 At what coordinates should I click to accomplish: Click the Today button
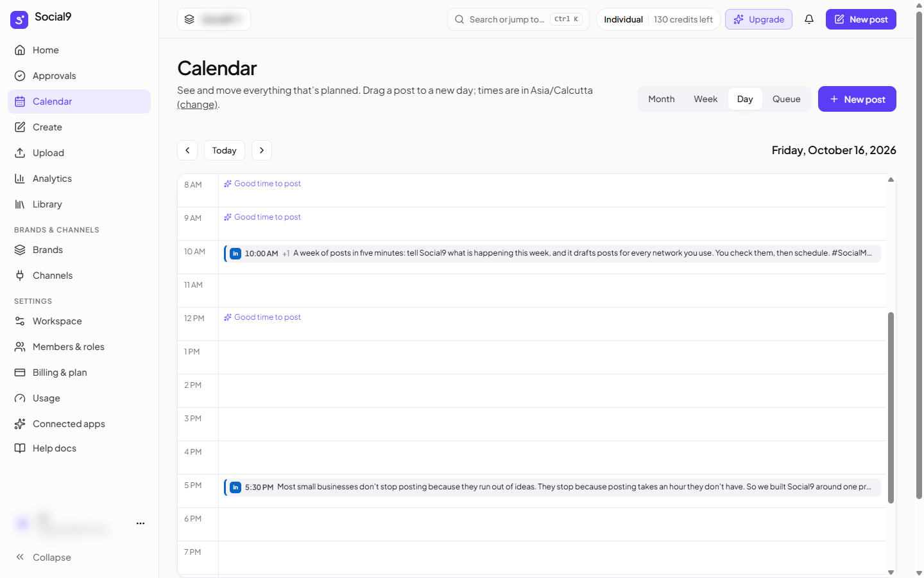[x=225, y=150]
